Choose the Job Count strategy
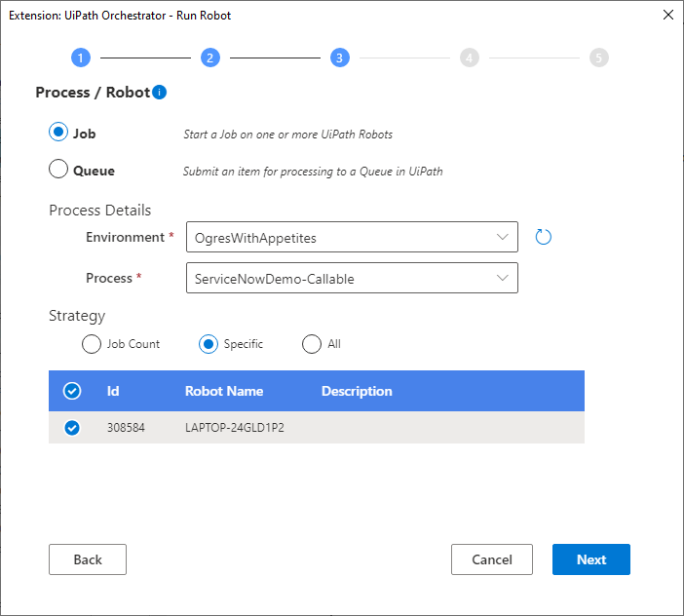Viewport: 684px width, 616px height. [x=92, y=344]
